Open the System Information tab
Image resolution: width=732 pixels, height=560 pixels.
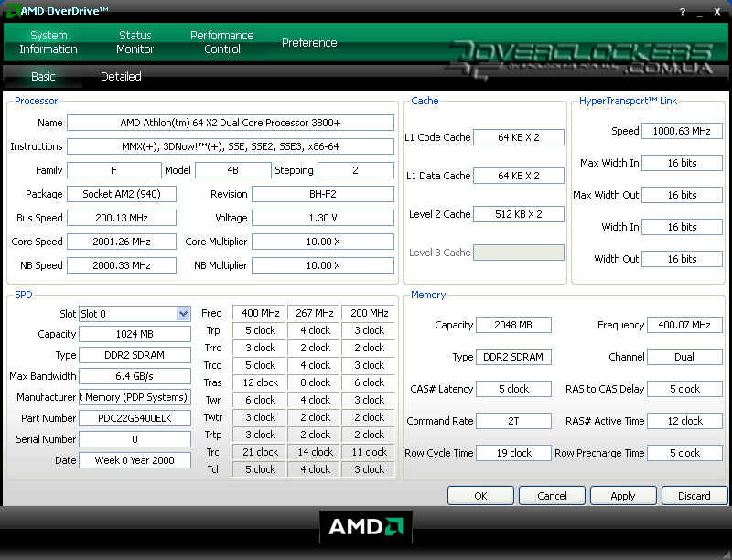(48, 42)
